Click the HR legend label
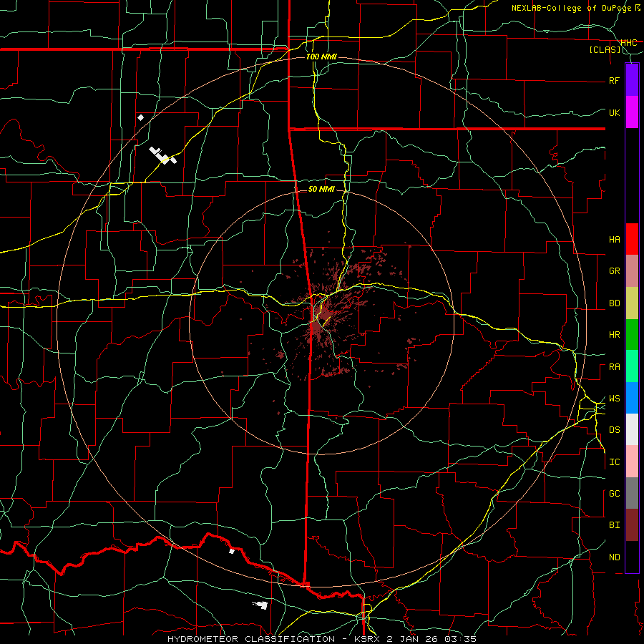The height and width of the screenshot is (644, 644). coord(615,335)
